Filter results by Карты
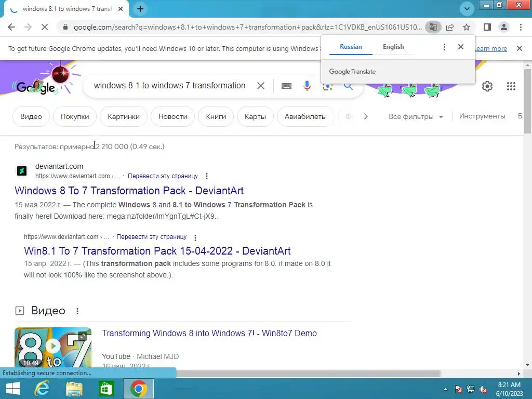532x399 pixels. (255, 116)
